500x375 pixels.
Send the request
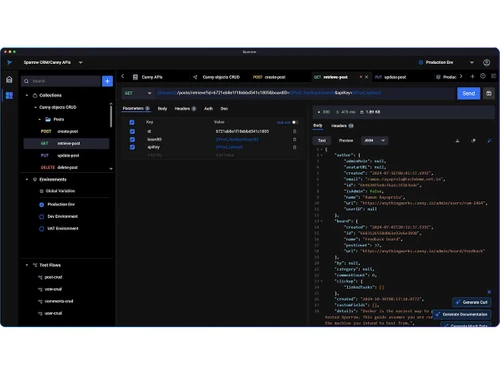click(x=468, y=93)
